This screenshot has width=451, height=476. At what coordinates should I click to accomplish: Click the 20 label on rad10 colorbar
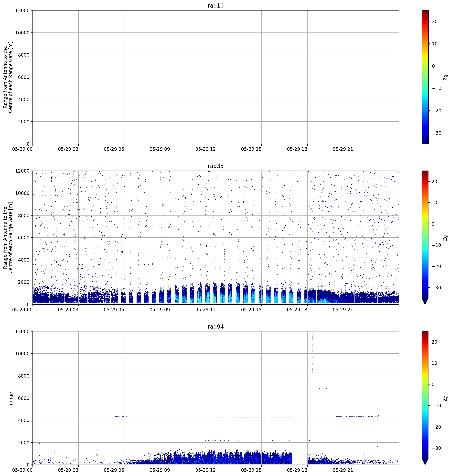(435, 22)
